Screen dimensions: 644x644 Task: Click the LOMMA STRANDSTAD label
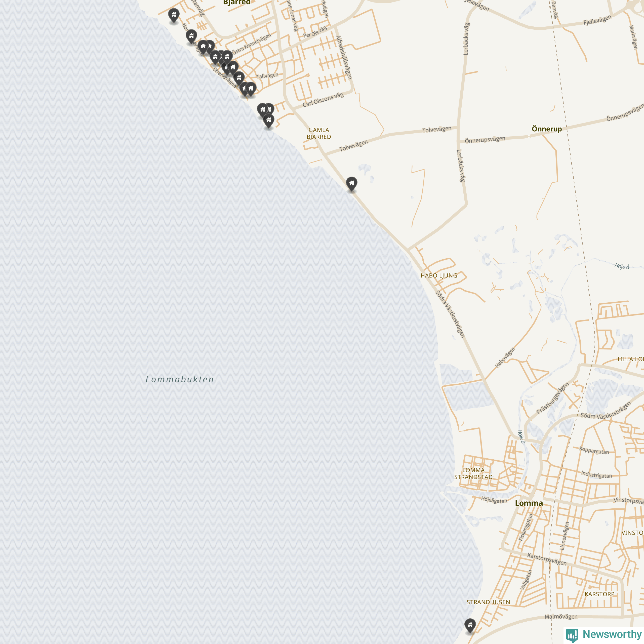click(x=473, y=473)
